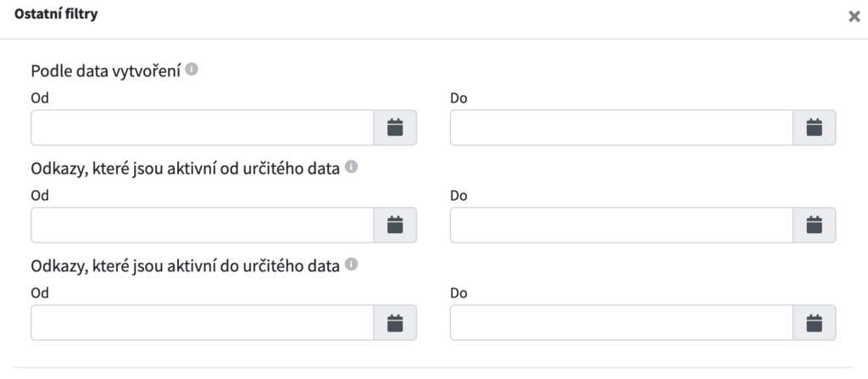Close the Ostatní filtry dialog

pyautogui.click(x=854, y=17)
